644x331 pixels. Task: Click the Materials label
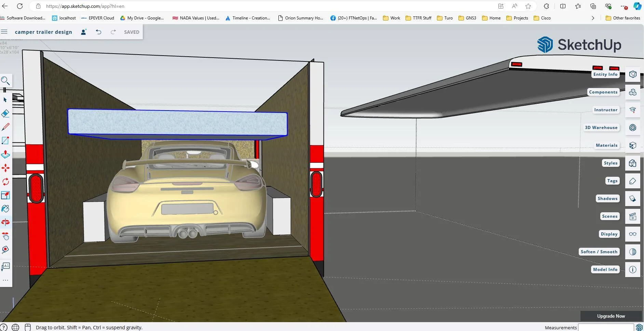point(607,145)
